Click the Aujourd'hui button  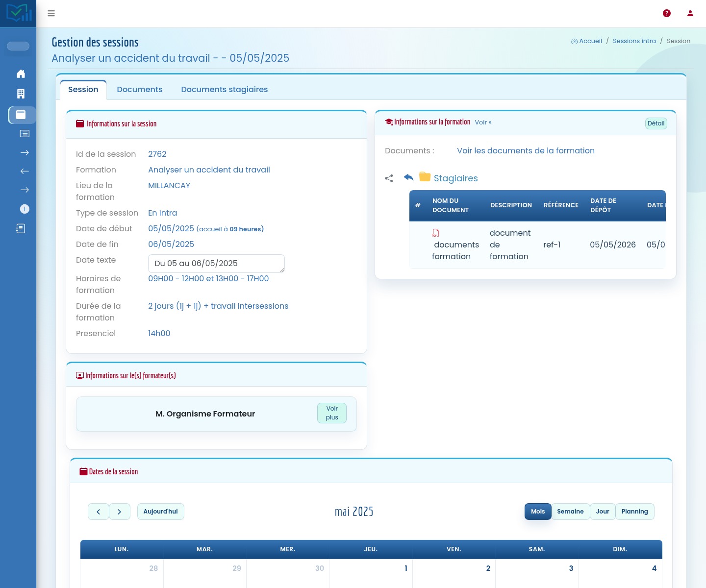[x=161, y=512]
